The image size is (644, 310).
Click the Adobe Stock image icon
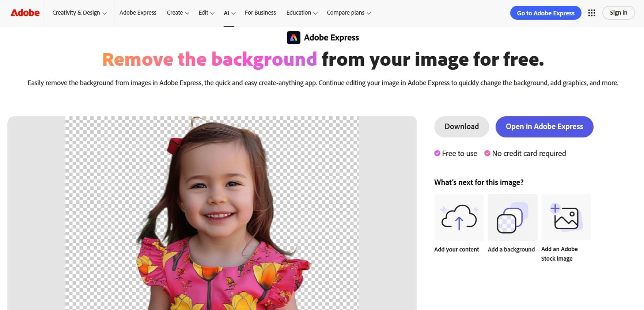click(566, 217)
